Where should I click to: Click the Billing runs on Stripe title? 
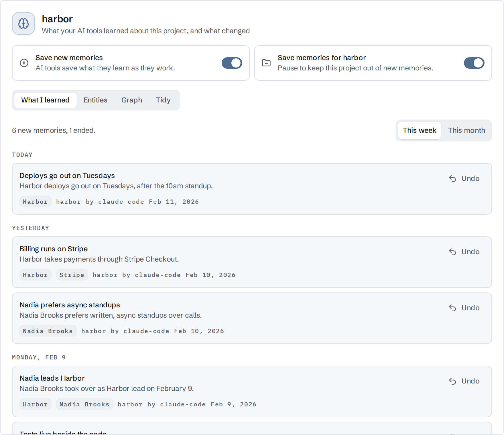point(54,249)
